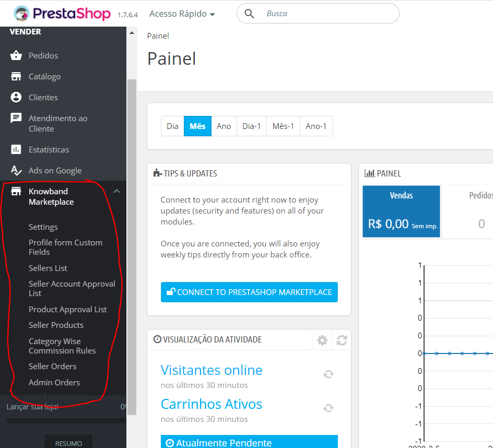Click the Atendimento ao Cliente chat icon

(x=16, y=119)
